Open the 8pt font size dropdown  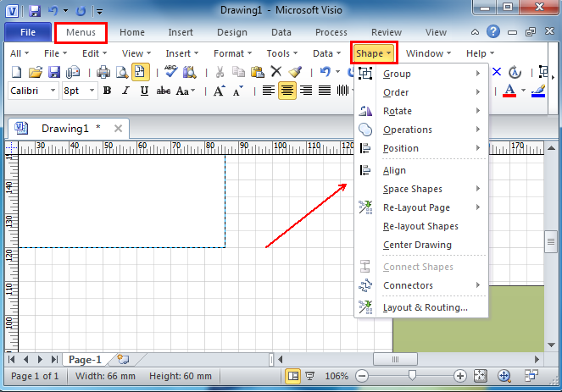[x=92, y=91]
